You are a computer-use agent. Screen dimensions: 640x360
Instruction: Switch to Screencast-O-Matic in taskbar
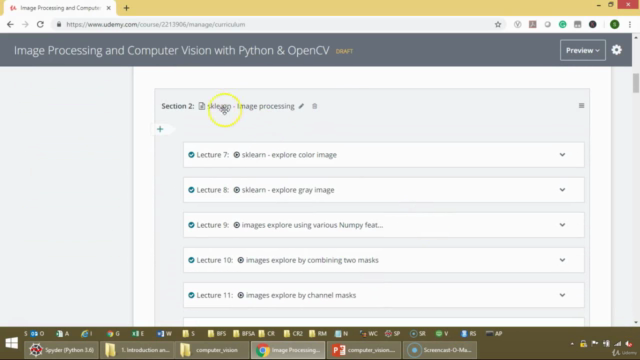click(x=440, y=350)
